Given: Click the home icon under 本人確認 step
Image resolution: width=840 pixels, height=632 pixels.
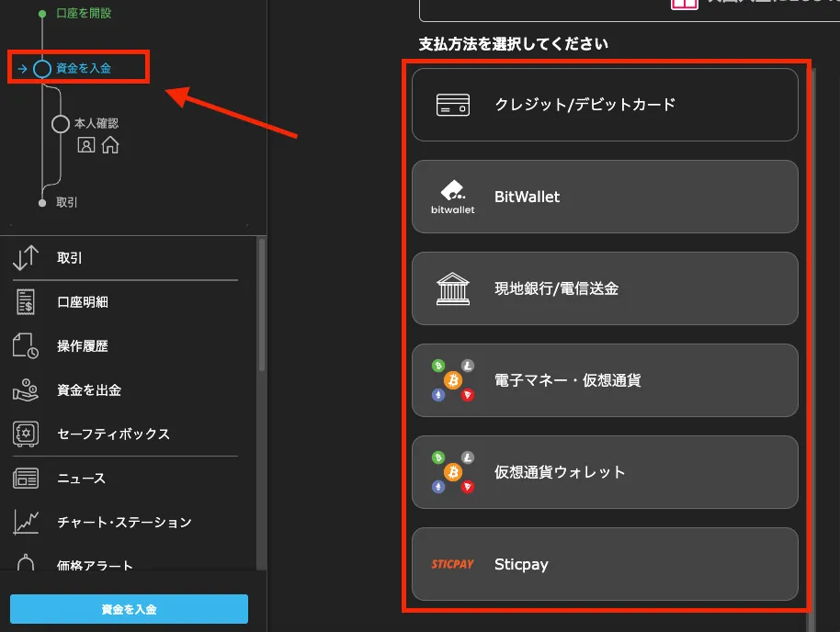Looking at the screenshot, I should pos(109,145).
